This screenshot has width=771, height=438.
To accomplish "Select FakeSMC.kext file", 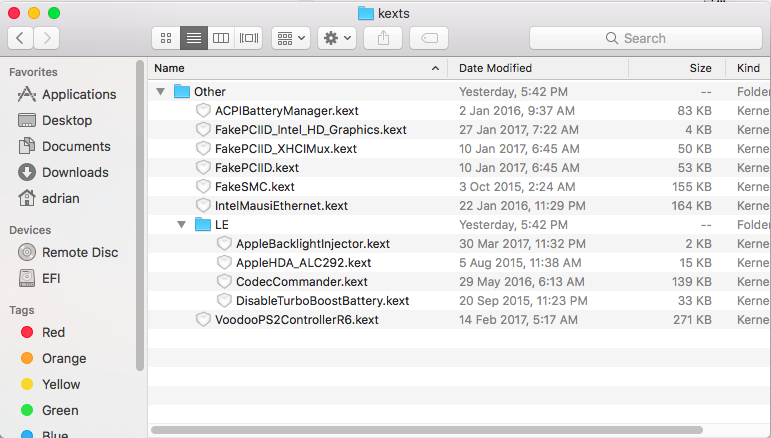I will click(x=254, y=187).
